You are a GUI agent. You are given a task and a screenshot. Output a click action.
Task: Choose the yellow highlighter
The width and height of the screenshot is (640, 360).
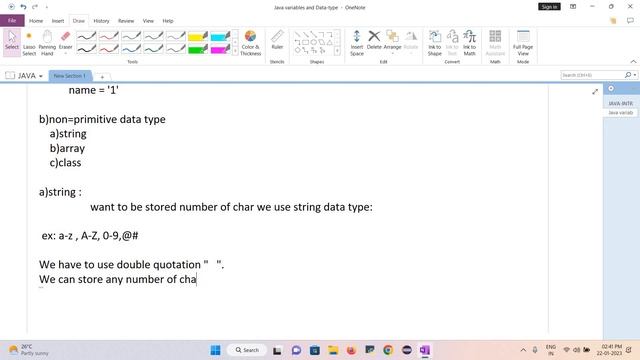[198, 36]
